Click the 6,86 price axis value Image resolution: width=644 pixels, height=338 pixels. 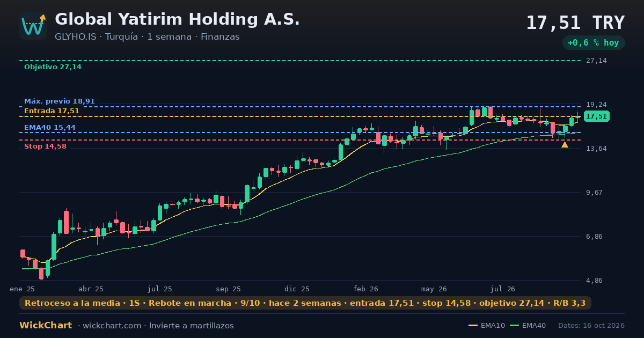click(x=594, y=237)
